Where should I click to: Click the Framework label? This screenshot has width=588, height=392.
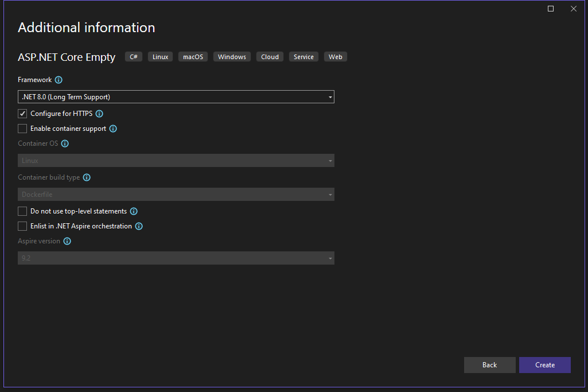[34, 80]
